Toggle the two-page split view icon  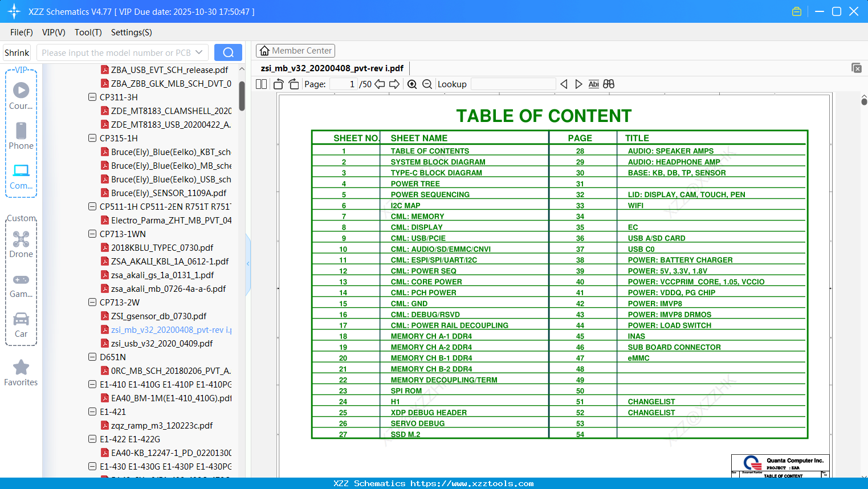pyautogui.click(x=261, y=84)
